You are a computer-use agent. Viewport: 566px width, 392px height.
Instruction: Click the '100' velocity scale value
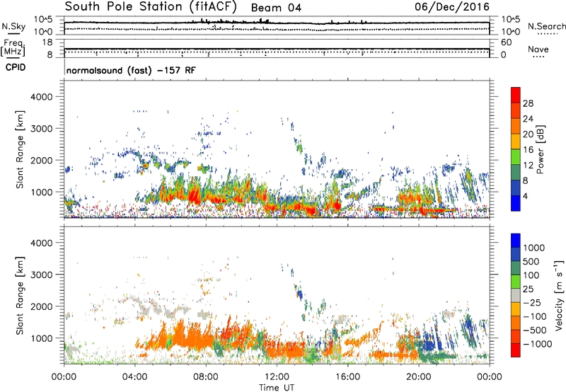[x=531, y=275]
